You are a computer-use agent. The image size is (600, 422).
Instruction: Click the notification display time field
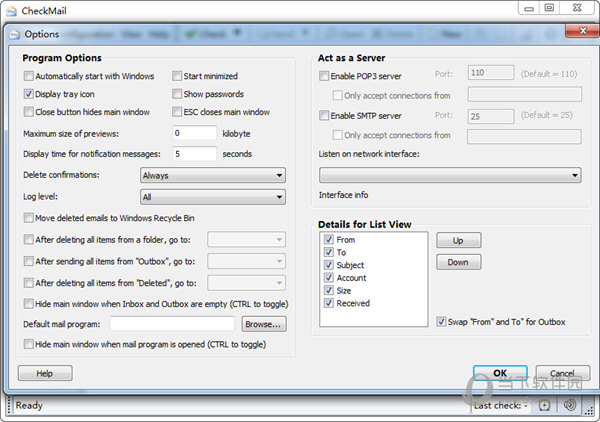point(194,154)
